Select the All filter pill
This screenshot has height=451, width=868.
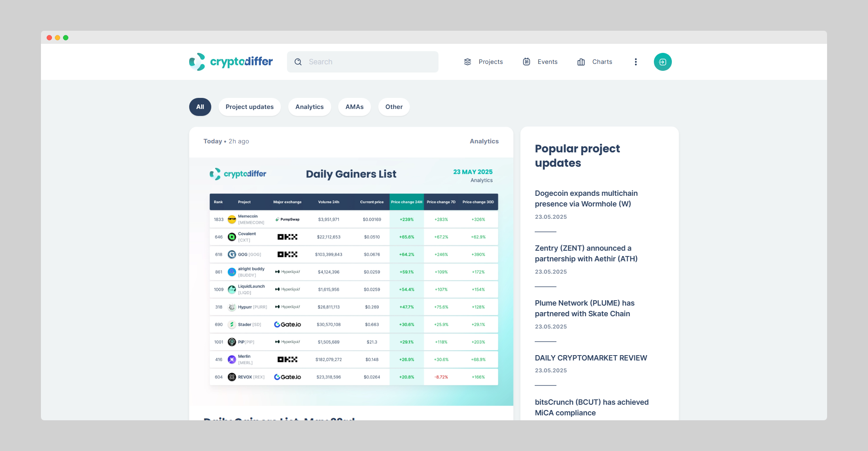point(200,107)
